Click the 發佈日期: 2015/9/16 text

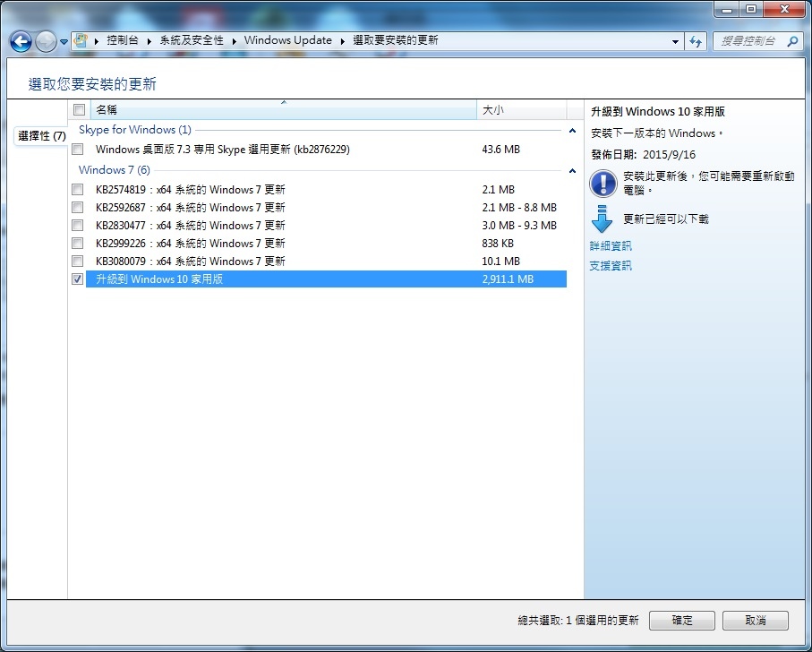coord(643,154)
